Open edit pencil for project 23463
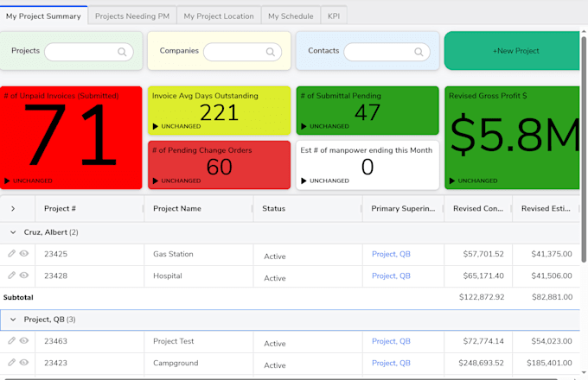The image size is (588, 380). (x=11, y=340)
